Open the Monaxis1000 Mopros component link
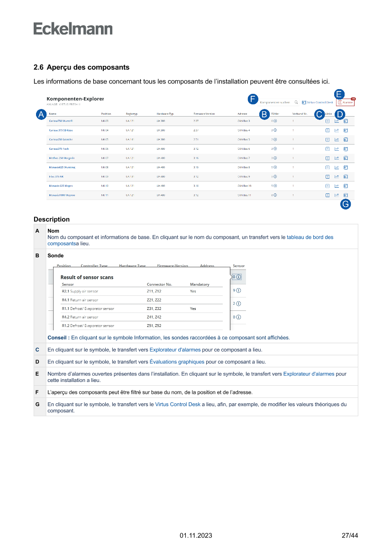392x554 pixels. [62, 195]
